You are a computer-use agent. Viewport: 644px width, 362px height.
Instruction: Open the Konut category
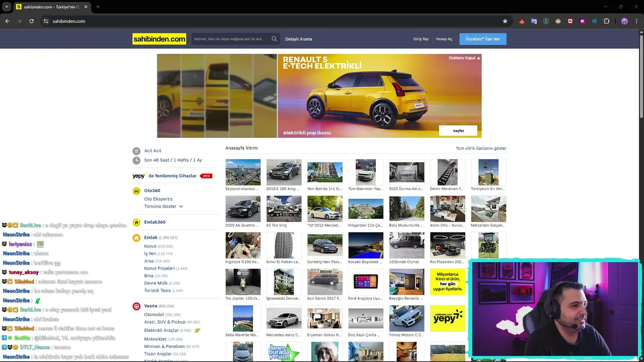pos(150,246)
